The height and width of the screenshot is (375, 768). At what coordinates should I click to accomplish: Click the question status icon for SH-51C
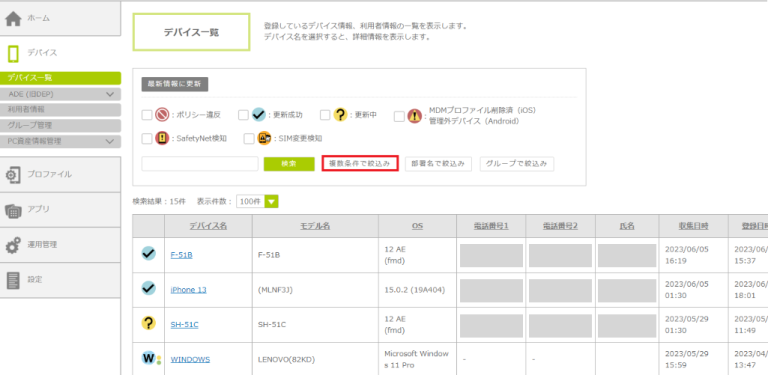(148, 323)
